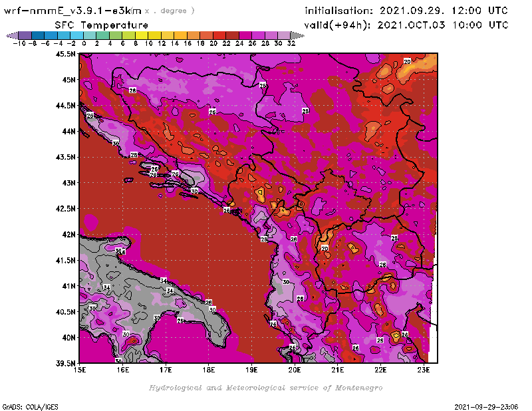Click the legend tick label -10
Screen dimensions: 532x411
click(x=19, y=43)
